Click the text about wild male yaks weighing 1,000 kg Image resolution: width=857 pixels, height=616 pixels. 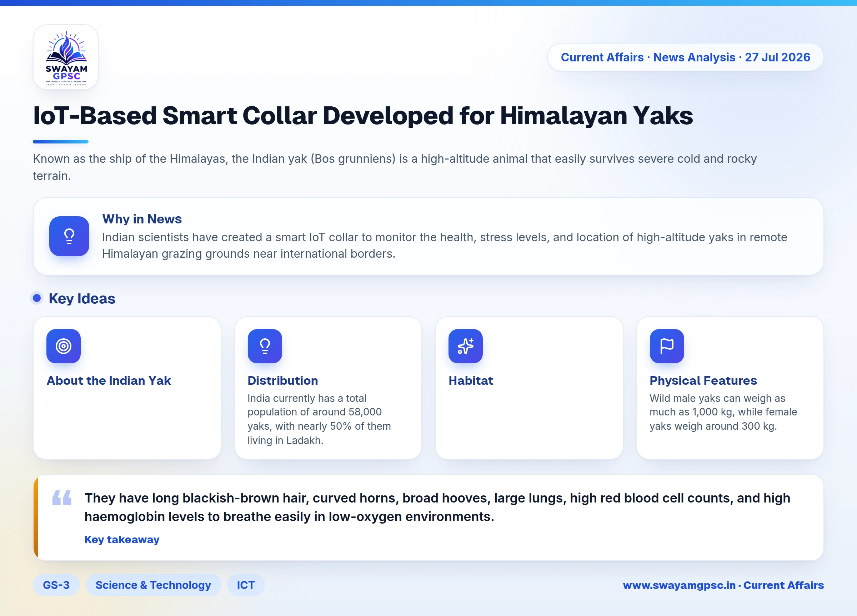[723, 412]
